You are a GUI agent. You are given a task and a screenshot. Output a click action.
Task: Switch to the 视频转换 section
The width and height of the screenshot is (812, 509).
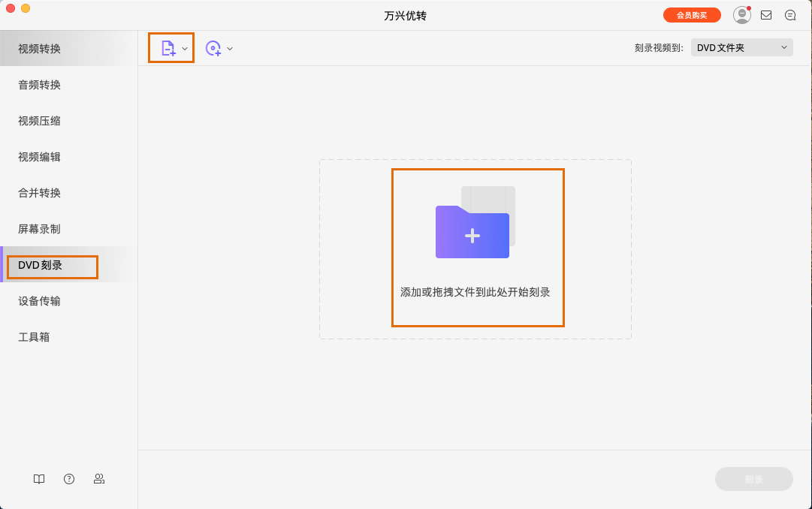coord(39,48)
